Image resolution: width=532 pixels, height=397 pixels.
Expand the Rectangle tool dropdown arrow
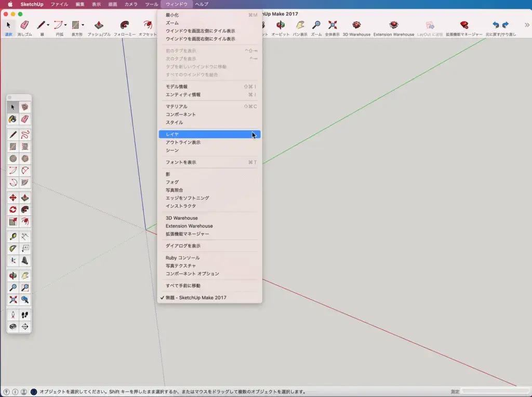pos(83,25)
